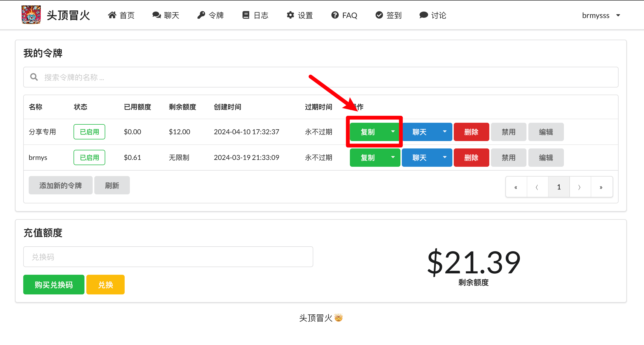This screenshot has height=345, width=644.
Task: Copy the 分享专用 token
Action: tap(368, 132)
